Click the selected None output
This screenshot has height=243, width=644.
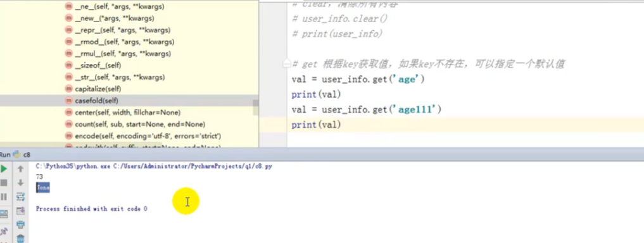[x=42, y=187]
